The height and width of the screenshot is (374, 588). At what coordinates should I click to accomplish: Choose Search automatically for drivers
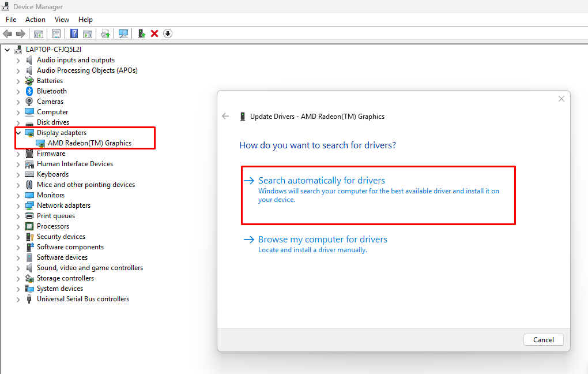(321, 181)
